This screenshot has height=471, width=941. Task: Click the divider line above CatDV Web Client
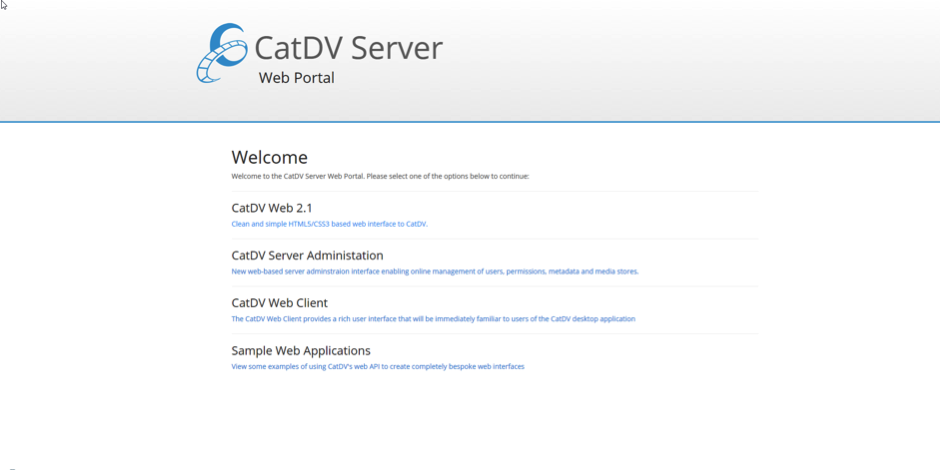tap(494, 287)
